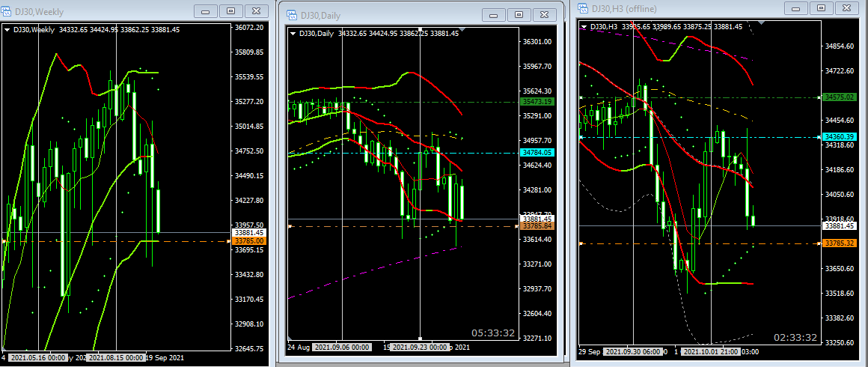Click the 24 Aug time label in Daily chart
The image size is (868, 367).
(299, 347)
